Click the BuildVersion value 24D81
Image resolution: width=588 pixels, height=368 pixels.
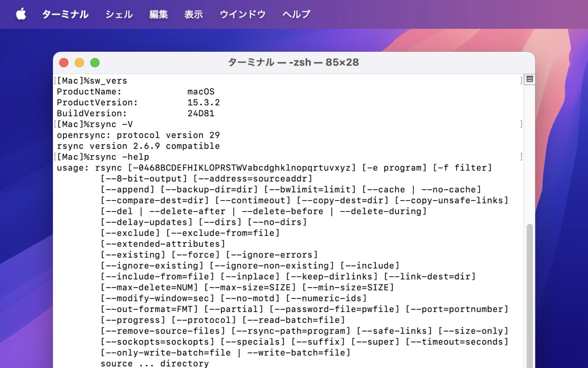(201, 113)
